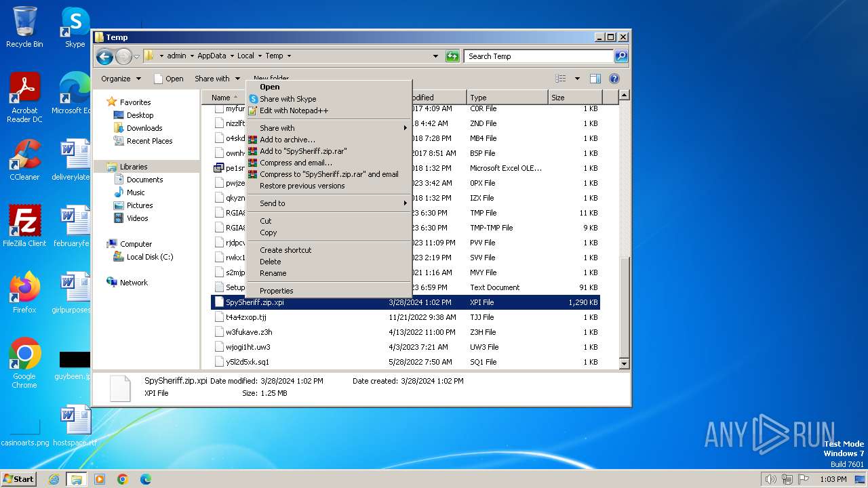Viewport: 868px width, 488px height.
Task: Open Google Chrome desktop shortcut
Action: (24, 363)
